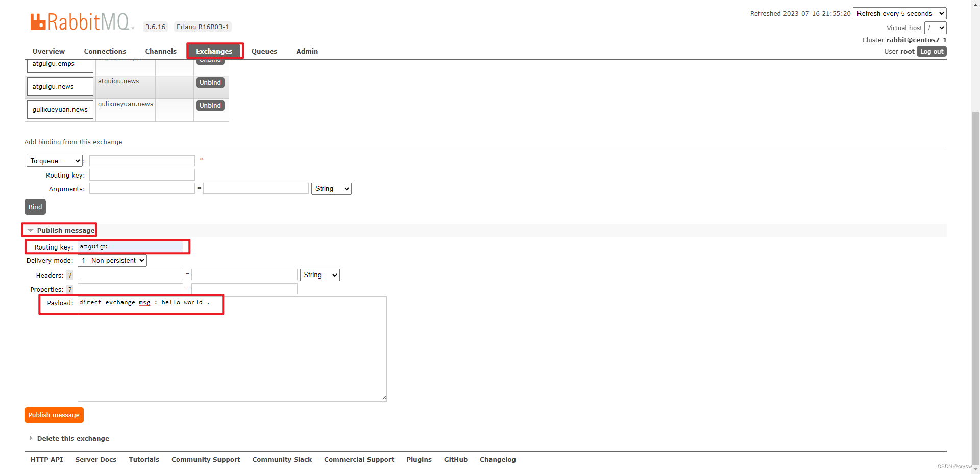Open the Virtual host dropdown
The image size is (980, 474).
(x=935, y=28)
